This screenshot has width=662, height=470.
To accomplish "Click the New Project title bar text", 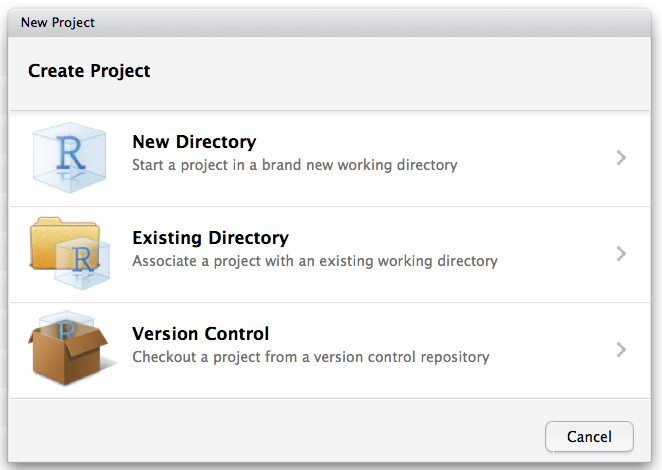I will pyautogui.click(x=58, y=22).
